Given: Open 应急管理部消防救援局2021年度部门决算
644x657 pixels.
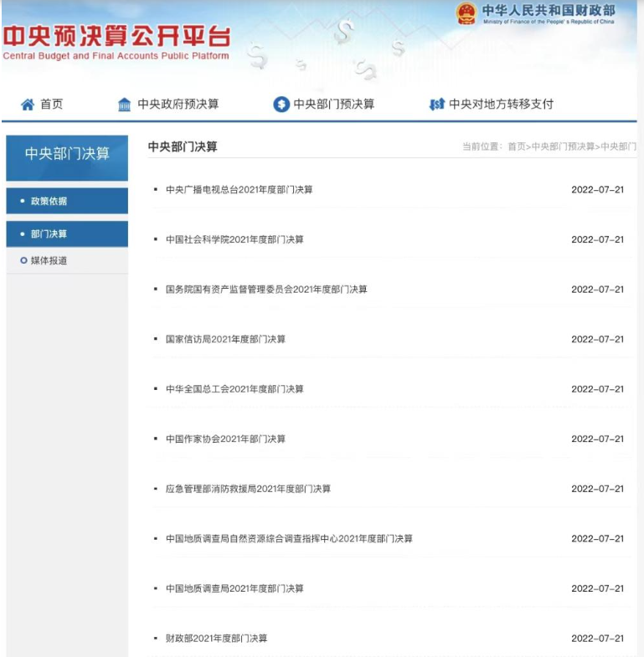Looking at the screenshot, I should 248,489.
